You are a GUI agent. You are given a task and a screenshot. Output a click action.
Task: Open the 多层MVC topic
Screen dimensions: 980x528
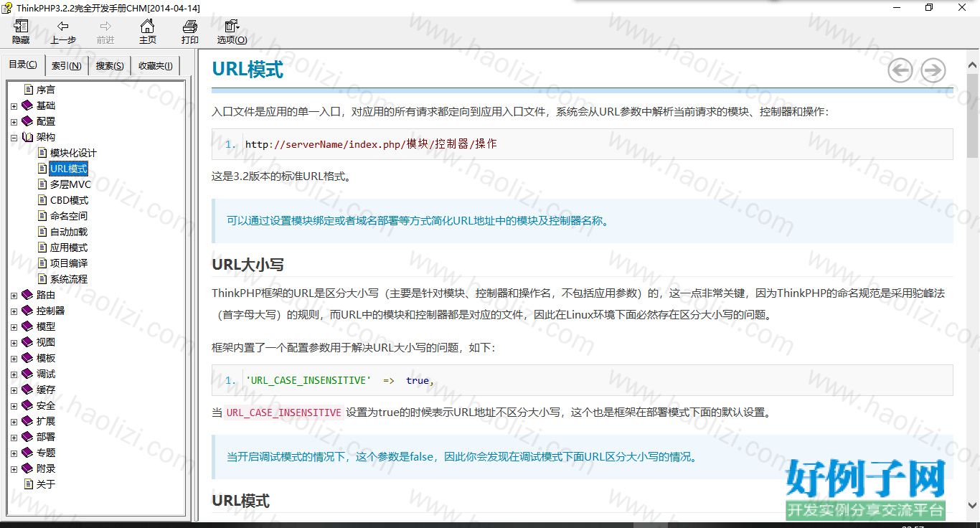[71, 184]
